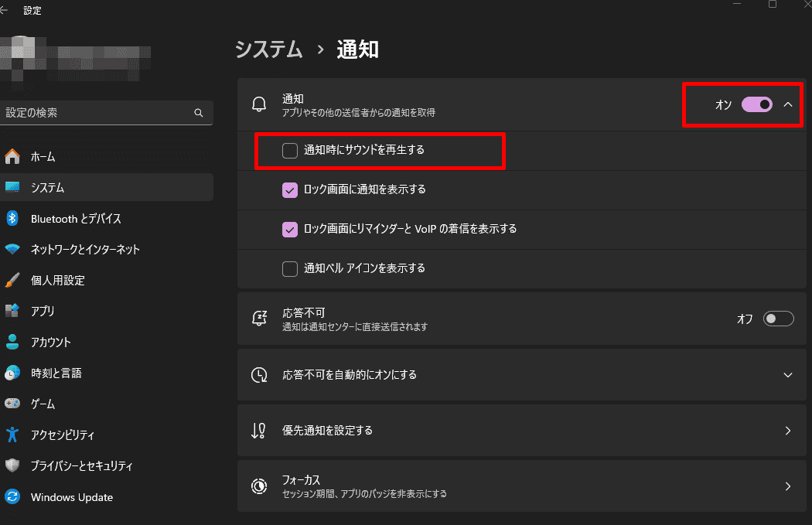Click the Bluetooth とデバイス sidebar icon
Viewport: 812px width, 525px height.
[x=12, y=219]
